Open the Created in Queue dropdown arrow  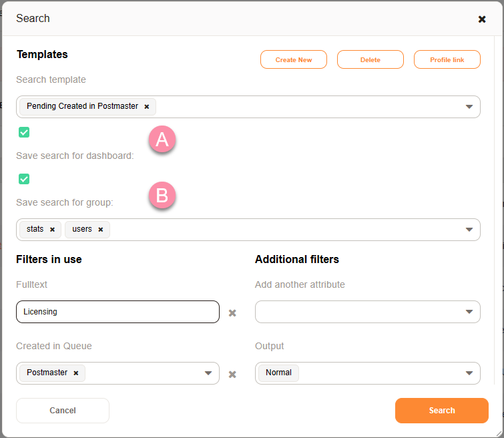click(208, 373)
